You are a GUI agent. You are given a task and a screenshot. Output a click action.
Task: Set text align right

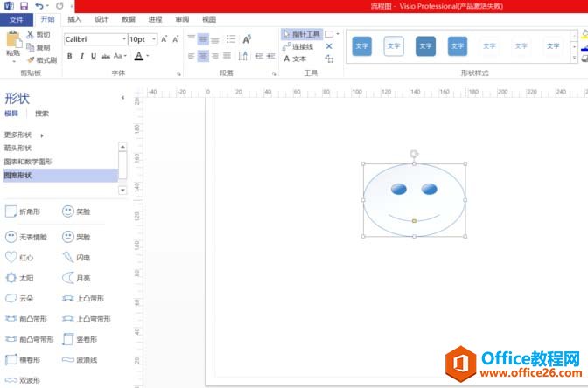tap(215, 56)
